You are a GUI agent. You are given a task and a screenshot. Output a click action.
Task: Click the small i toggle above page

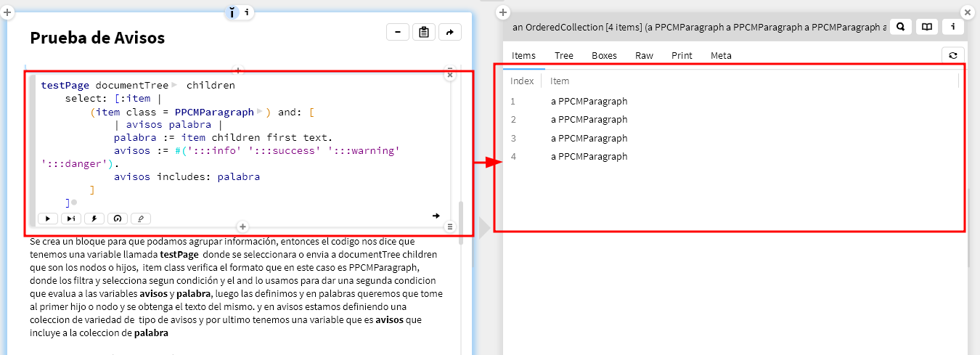[x=247, y=12]
